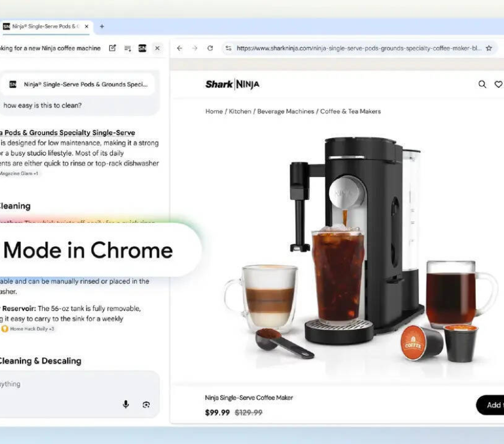
Task: Click the sharkninja.com URL address bar
Action: click(354, 48)
